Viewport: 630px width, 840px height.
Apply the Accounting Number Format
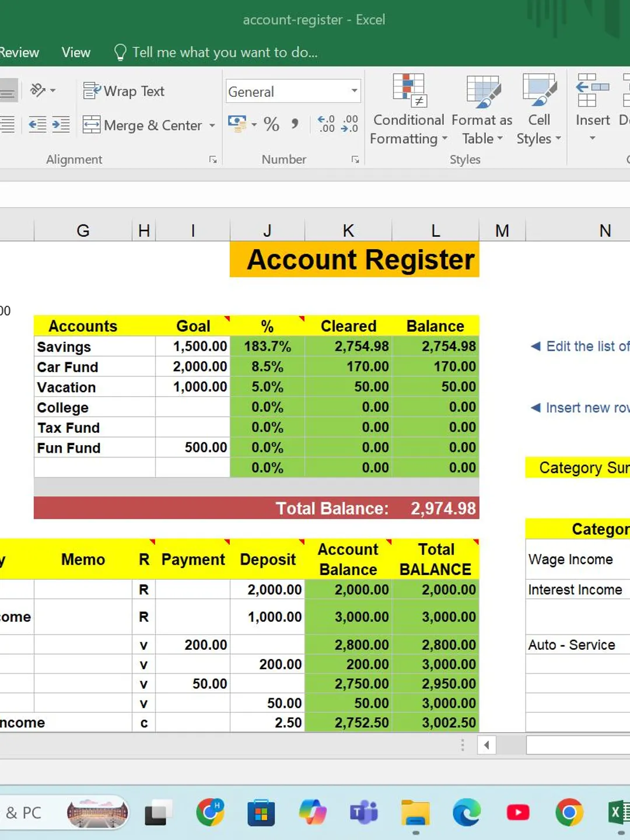237,124
